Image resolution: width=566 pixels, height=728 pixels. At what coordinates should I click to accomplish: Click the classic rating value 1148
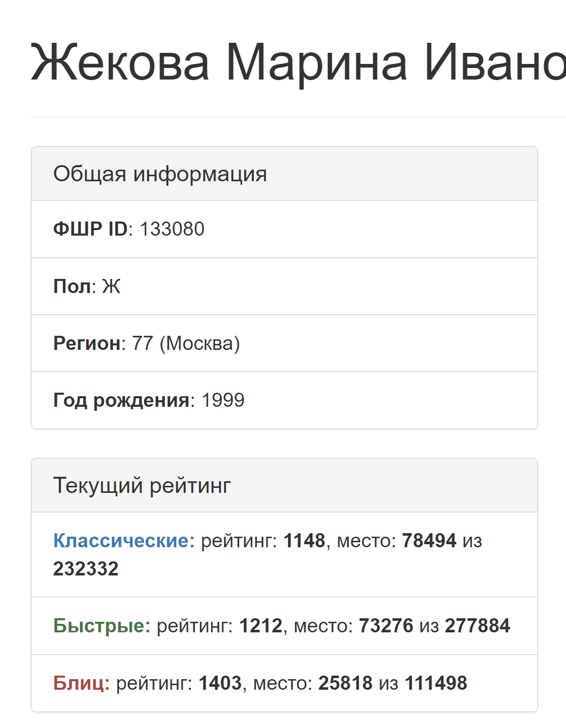(304, 541)
